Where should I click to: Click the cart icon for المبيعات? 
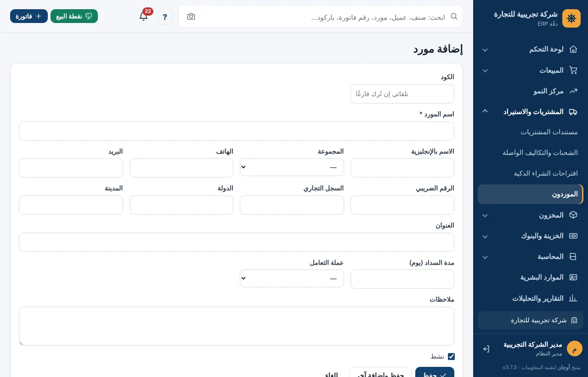(x=573, y=70)
